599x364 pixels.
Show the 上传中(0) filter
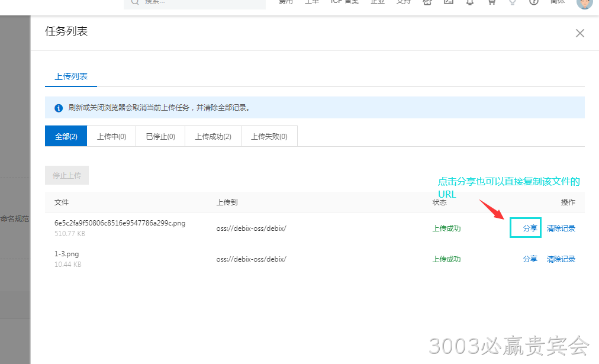click(x=111, y=136)
